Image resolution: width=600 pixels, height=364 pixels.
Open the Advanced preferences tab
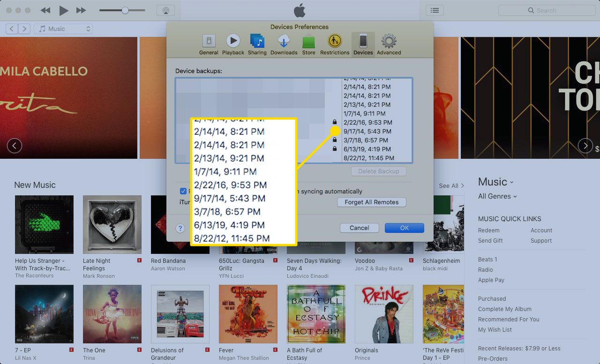click(389, 45)
